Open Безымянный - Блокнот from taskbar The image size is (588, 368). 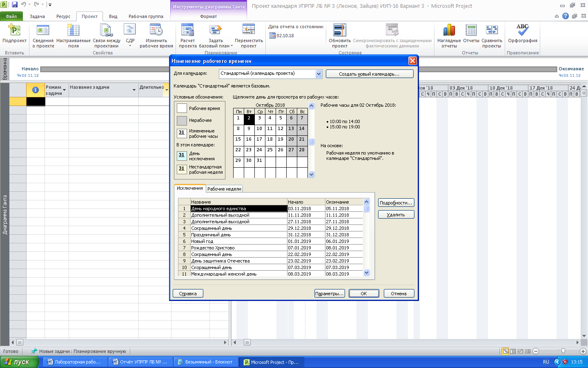click(205, 362)
